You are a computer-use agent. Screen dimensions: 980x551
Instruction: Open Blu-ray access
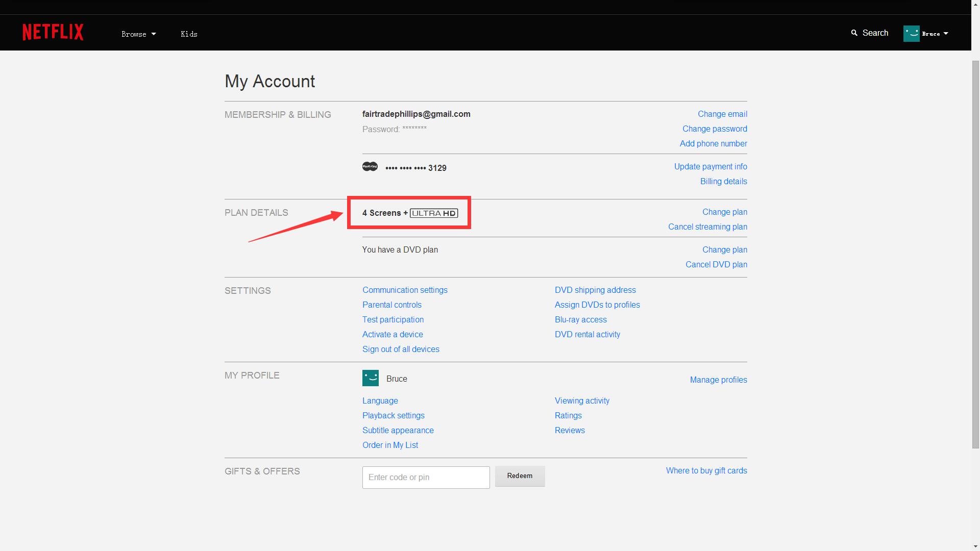581,319
